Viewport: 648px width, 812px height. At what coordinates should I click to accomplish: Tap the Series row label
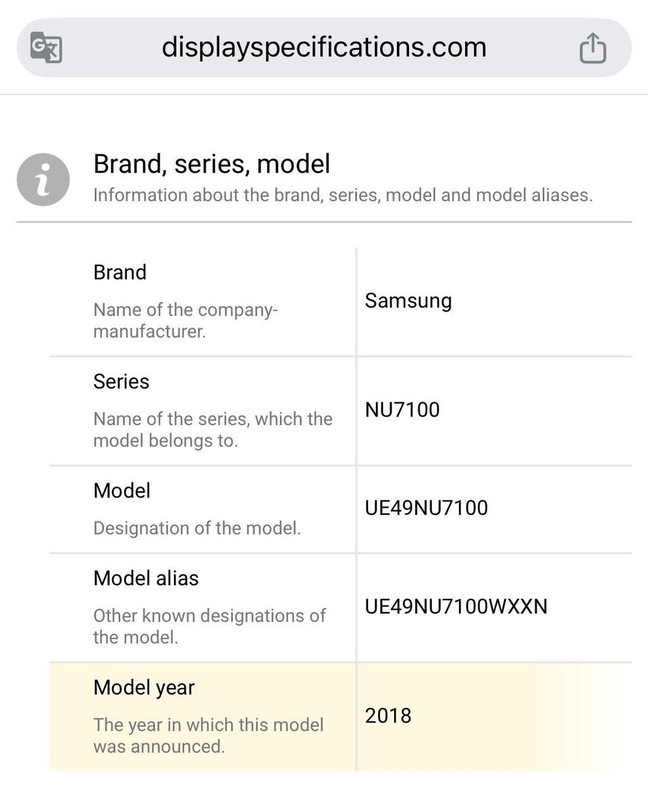click(x=121, y=381)
